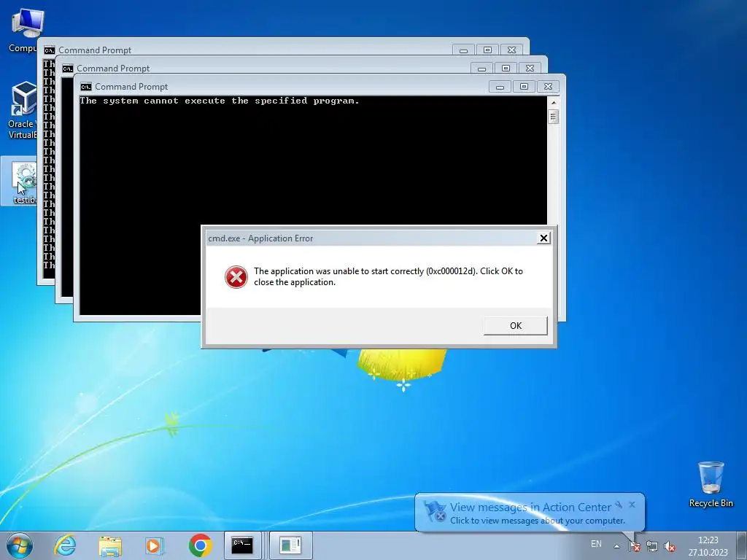Screen dimensions: 747x560
Task: Open the front Command Prompt system menu icon
Action: 86,87
